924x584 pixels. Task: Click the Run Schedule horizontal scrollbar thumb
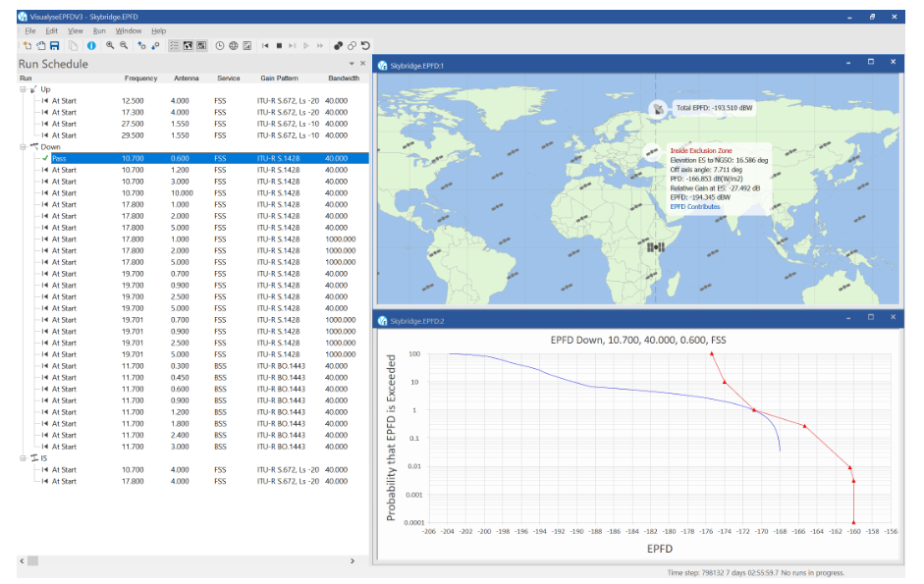33,561
